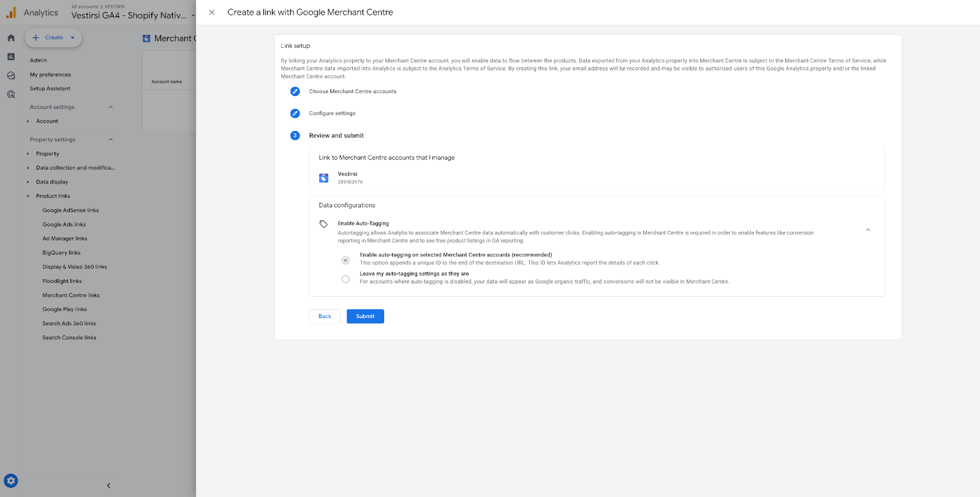Collapse the Enable Auto-Tagging section
This screenshot has height=497, width=980.
pyautogui.click(x=868, y=230)
